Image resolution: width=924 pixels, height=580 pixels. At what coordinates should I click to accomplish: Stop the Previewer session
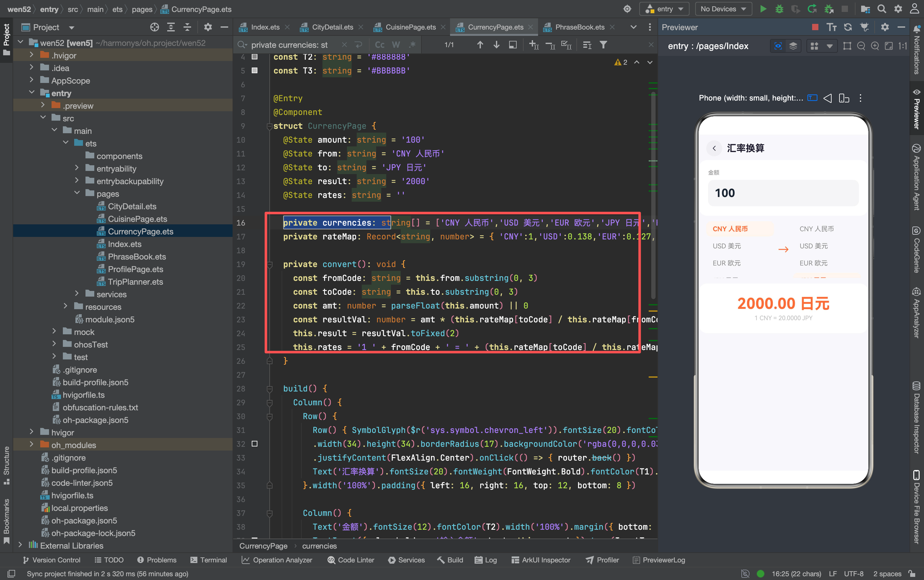point(815,27)
